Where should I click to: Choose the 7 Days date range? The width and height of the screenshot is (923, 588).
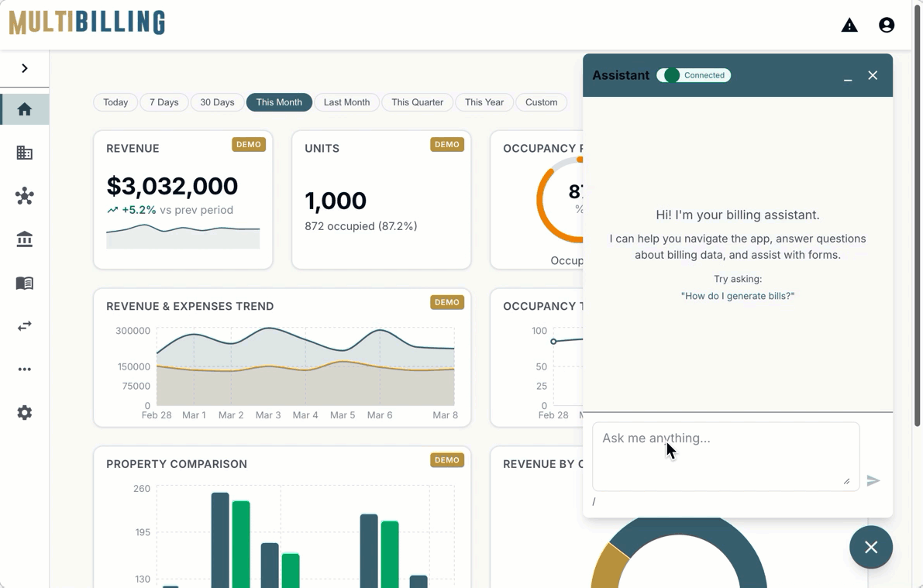pos(164,102)
